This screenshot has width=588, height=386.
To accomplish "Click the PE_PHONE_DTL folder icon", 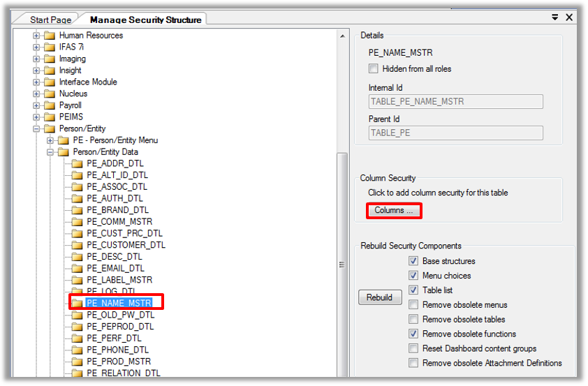I will [x=77, y=350].
